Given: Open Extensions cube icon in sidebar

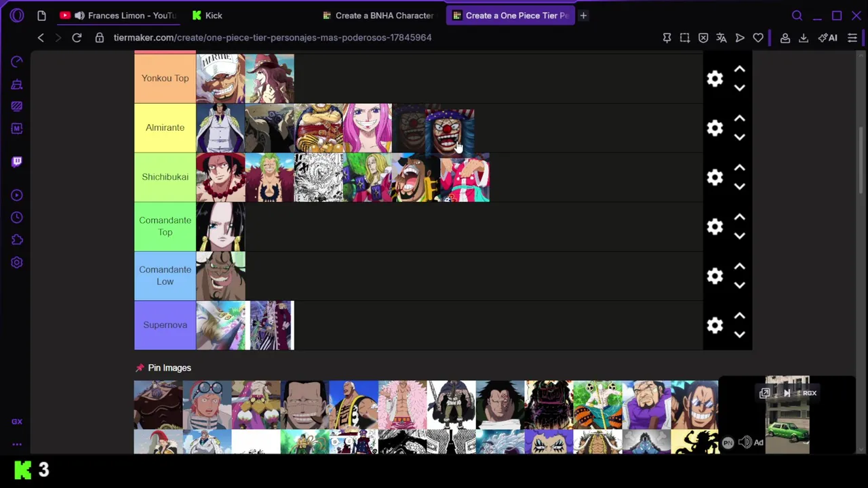Looking at the screenshot, I should (17, 240).
